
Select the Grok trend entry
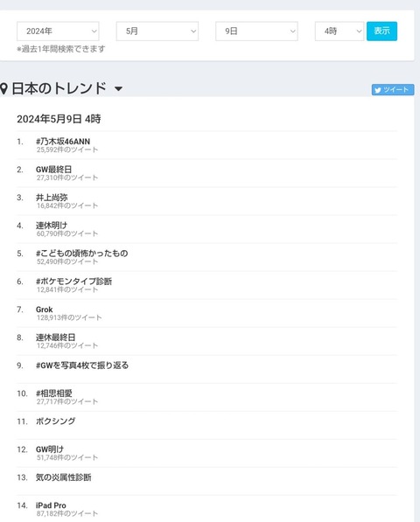tap(45, 310)
